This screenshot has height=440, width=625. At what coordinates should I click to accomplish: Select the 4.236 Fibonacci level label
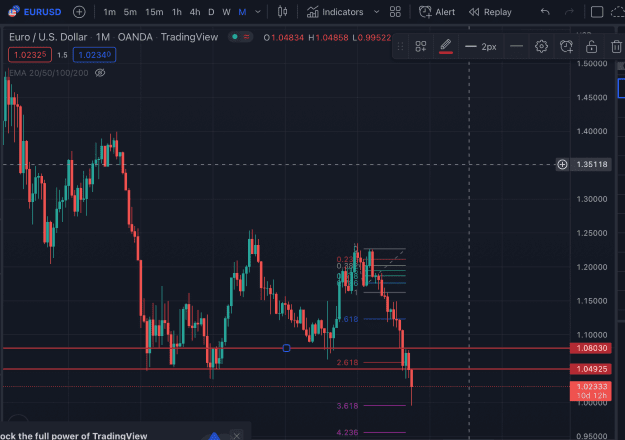coord(347,432)
